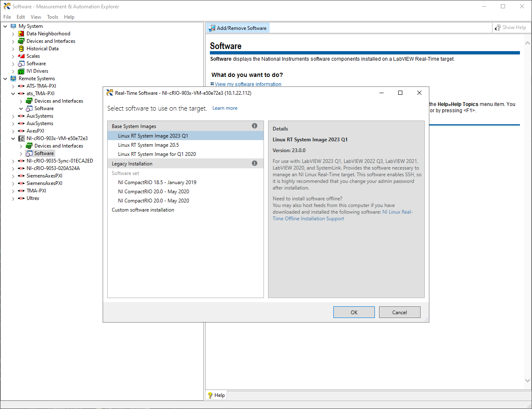Click View my software information link
The width and height of the screenshot is (532, 409).
tap(248, 84)
